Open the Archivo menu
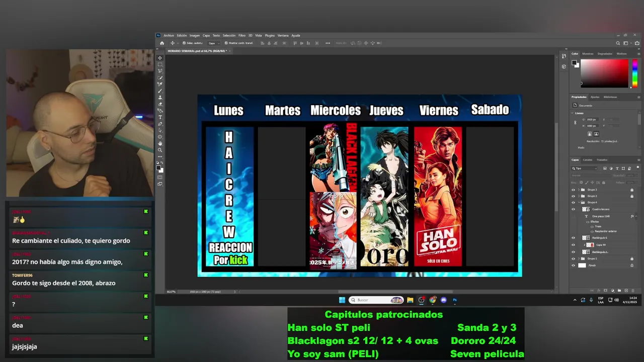Screen dimensions: 644x362 tap(169, 36)
